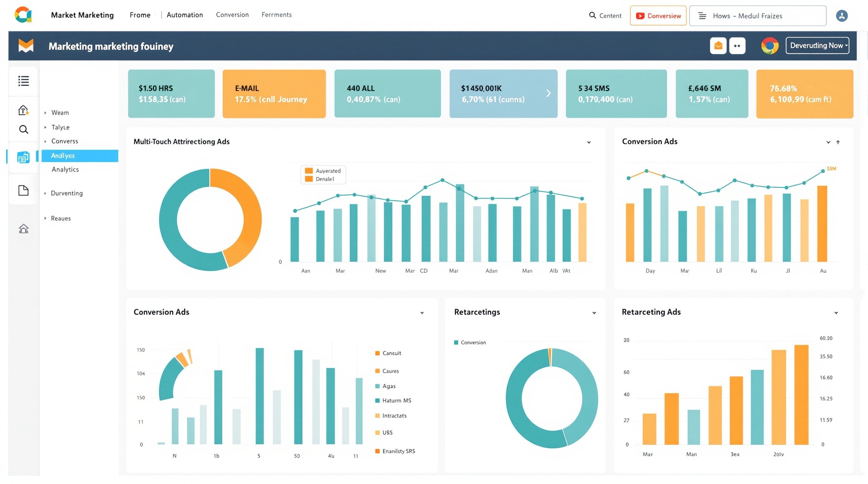Click the sidebar search magnifier icon

[23, 130]
